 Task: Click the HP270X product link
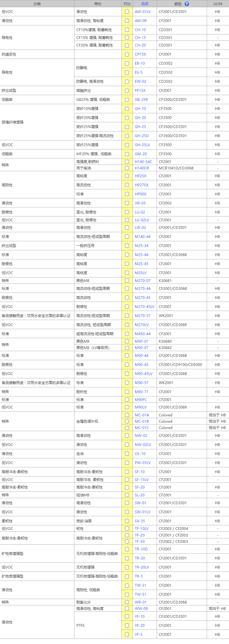tap(142, 185)
